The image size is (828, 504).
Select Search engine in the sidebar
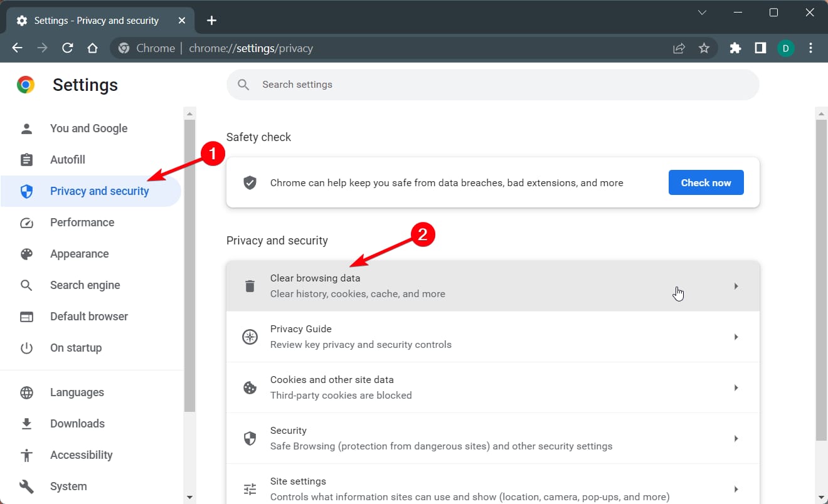click(85, 285)
